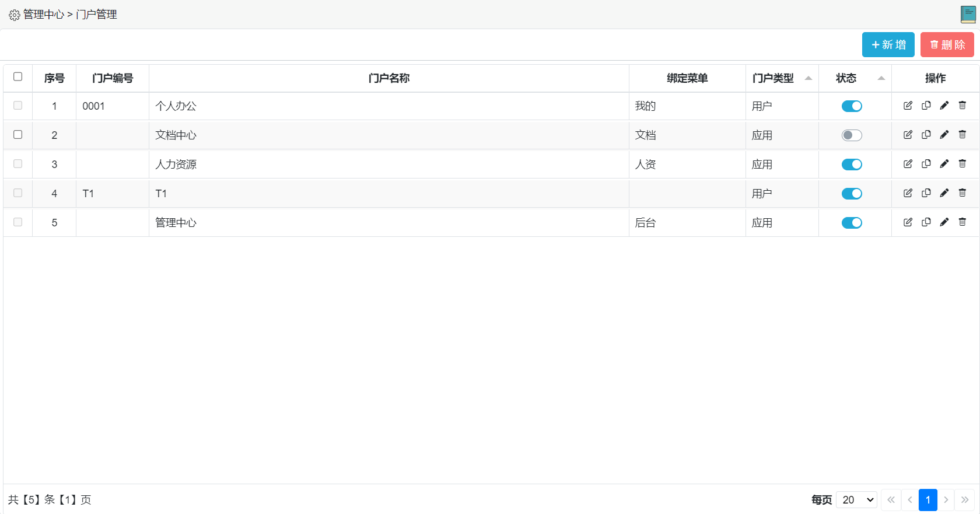Check the box for row 3 人力资源
Image resolution: width=980 pixels, height=514 pixels.
pos(18,164)
